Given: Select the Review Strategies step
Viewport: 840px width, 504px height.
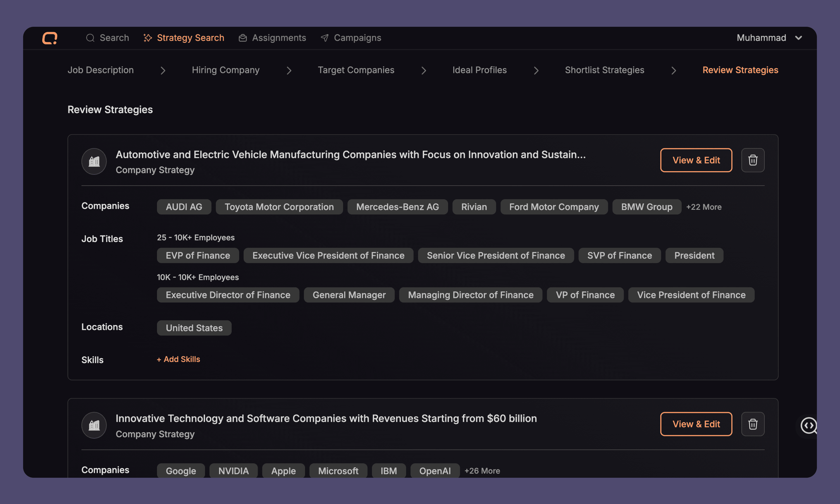Looking at the screenshot, I should point(740,70).
